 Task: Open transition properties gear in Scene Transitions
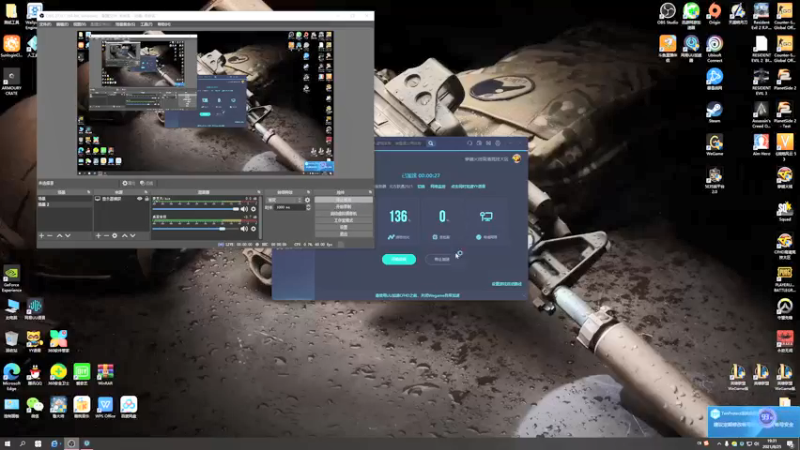pos(307,200)
